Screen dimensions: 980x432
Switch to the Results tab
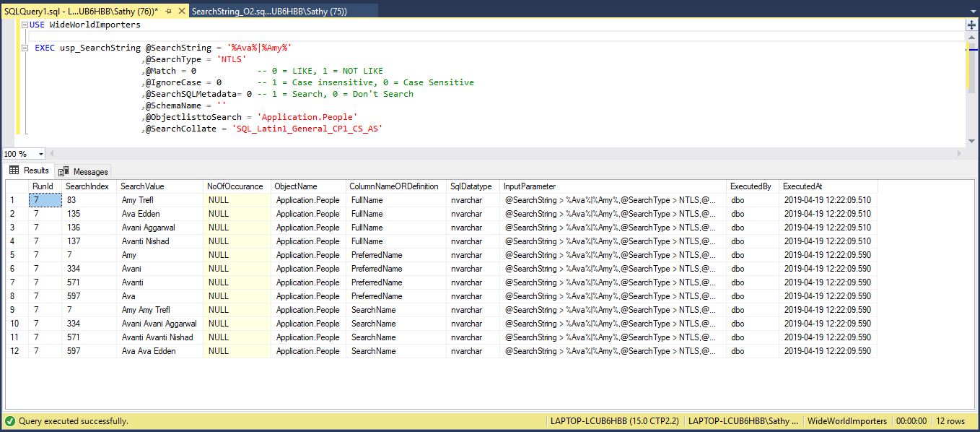coord(29,170)
